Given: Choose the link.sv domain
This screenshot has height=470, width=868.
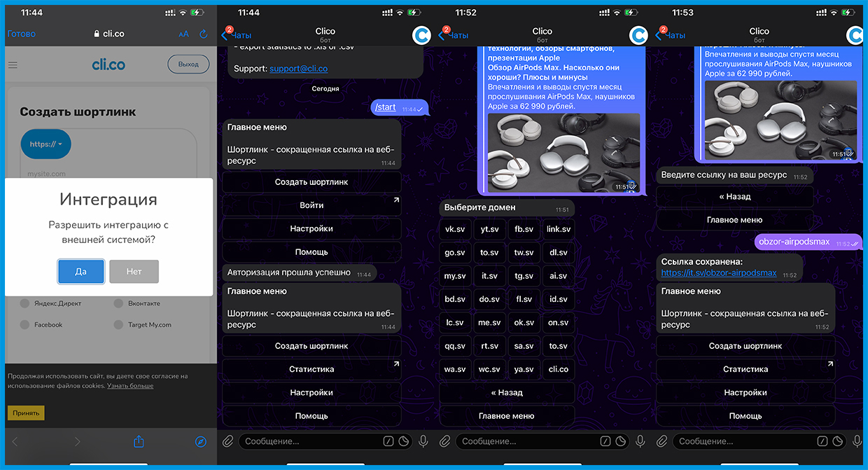Looking at the screenshot, I should click(559, 229).
